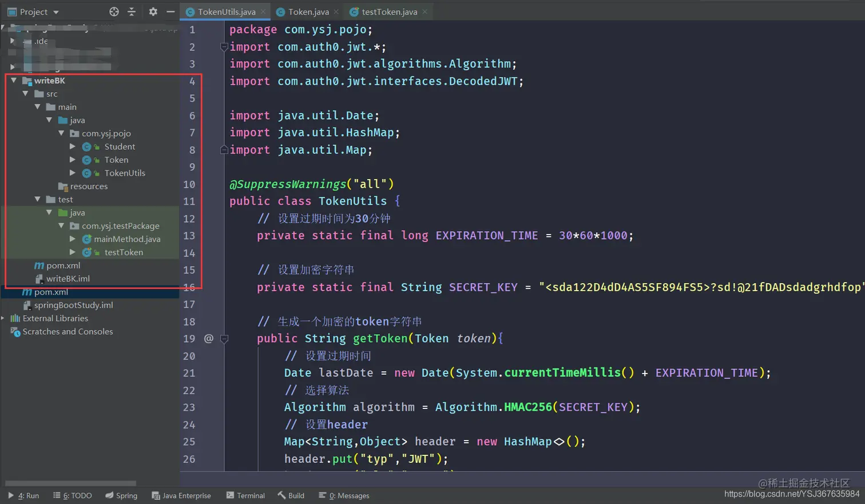Open pom.xml under writeBK

tap(63, 265)
